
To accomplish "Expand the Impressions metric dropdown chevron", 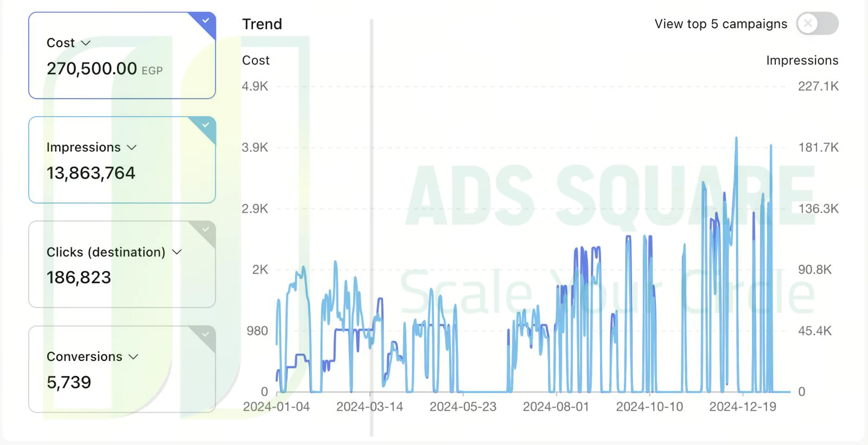I will click(x=131, y=148).
